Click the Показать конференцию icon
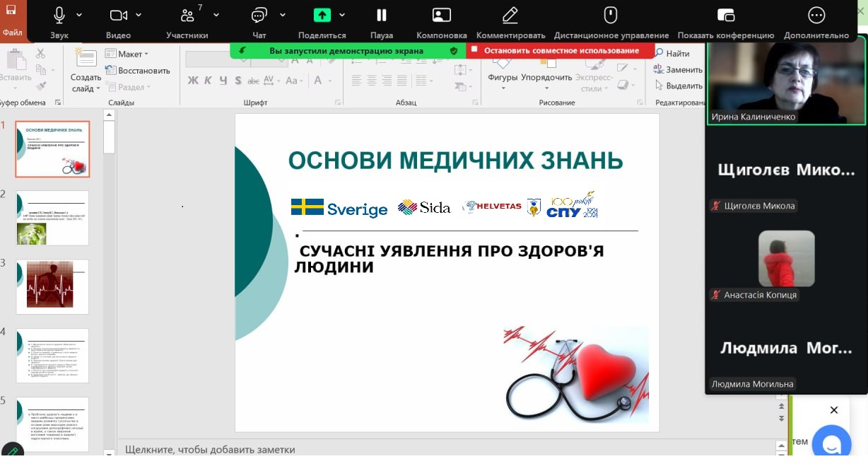This screenshot has width=868, height=471. [x=725, y=16]
